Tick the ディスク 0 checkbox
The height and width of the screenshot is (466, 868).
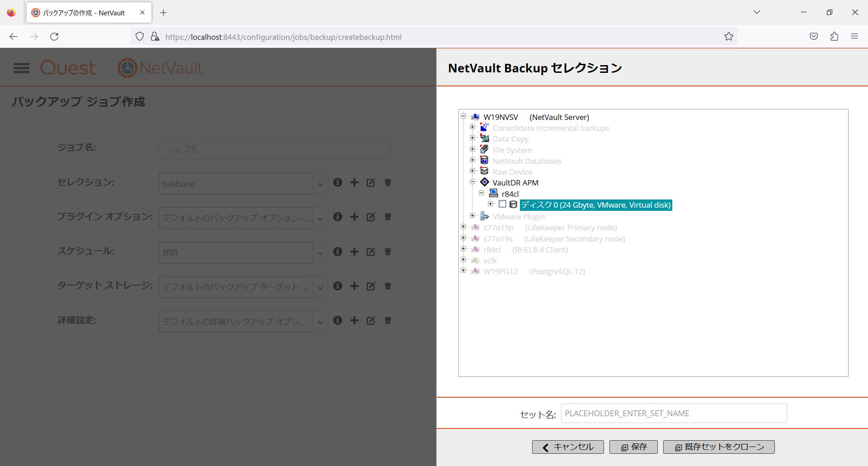tap(502, 204)
